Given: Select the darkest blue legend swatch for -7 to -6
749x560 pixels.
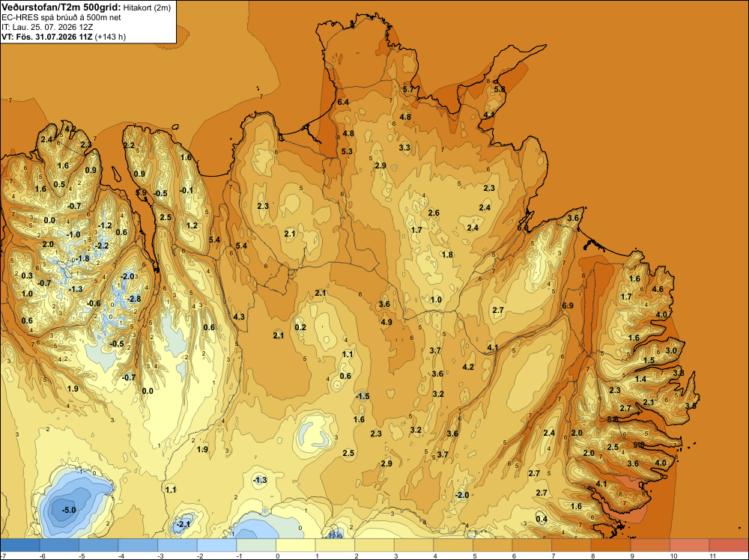Looking at the screenshot, I should [x=19, y=545].
